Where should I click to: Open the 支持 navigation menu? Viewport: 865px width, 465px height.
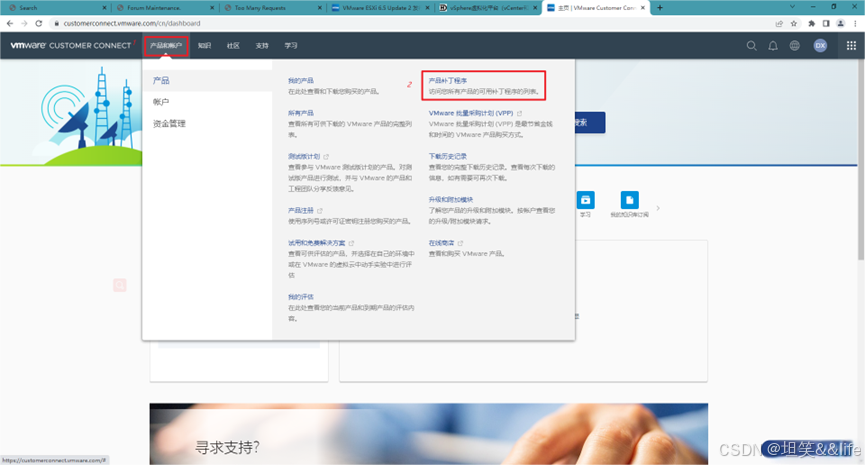click(261, 46)
